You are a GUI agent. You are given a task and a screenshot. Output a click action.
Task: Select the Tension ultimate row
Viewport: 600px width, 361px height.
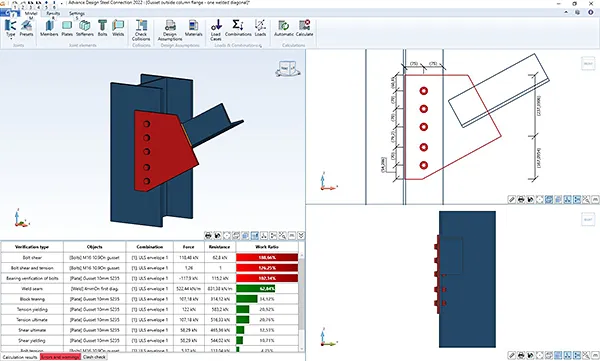pos(150,320)
